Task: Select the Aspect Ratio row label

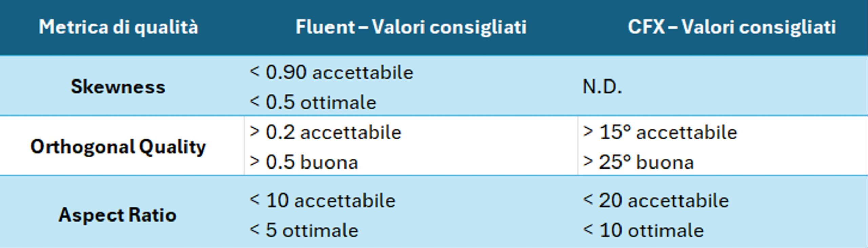Action: pyautogui.click(x=117, y=215)
